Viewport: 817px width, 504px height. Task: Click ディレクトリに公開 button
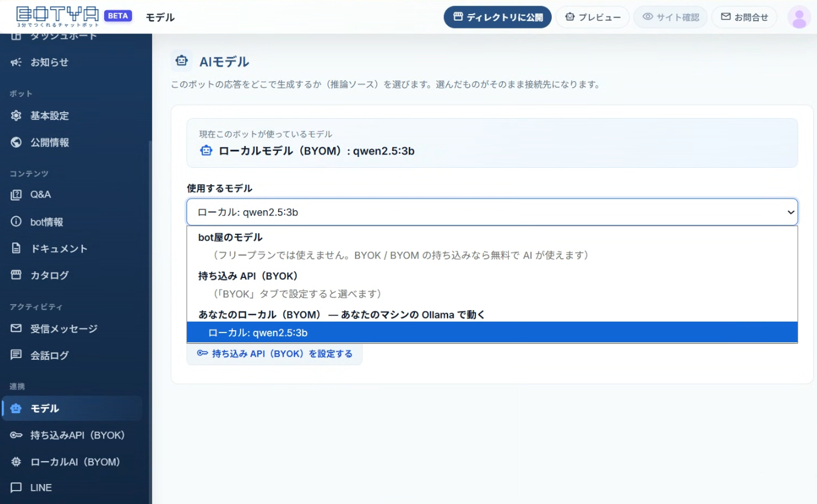coord(498,17)
